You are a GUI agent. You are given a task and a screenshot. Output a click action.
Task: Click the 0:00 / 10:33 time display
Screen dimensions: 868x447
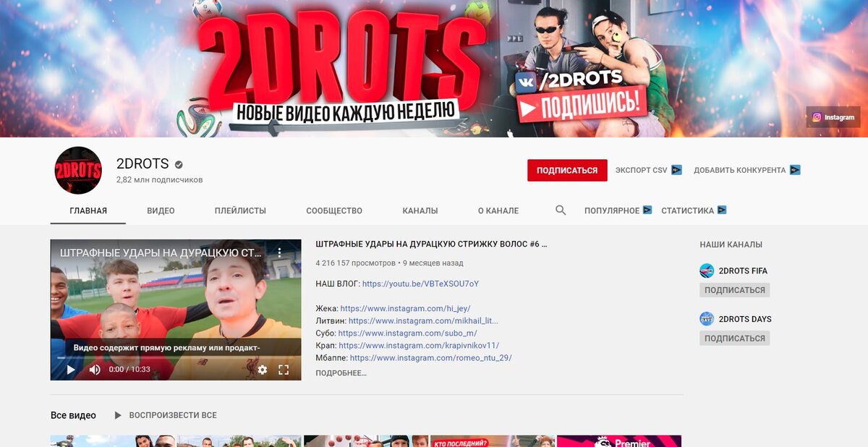129,370
